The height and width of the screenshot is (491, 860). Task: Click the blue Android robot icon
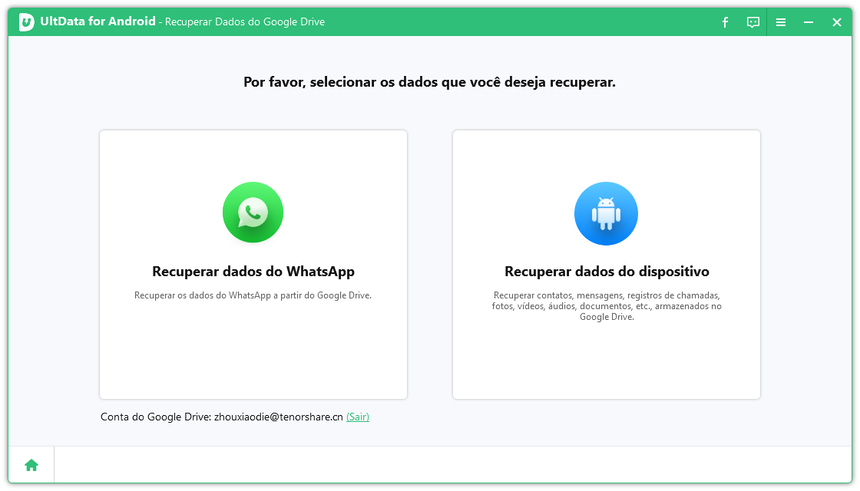click(605, 213)
